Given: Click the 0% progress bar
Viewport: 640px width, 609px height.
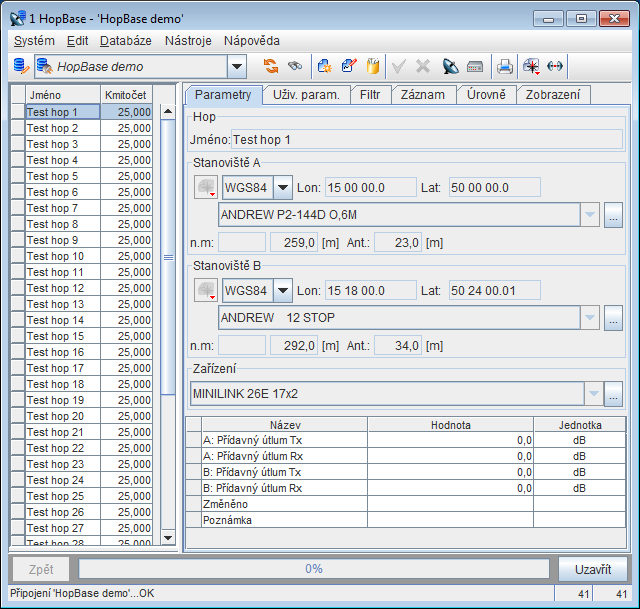Looking at the screenshot, I should (314, 569).
